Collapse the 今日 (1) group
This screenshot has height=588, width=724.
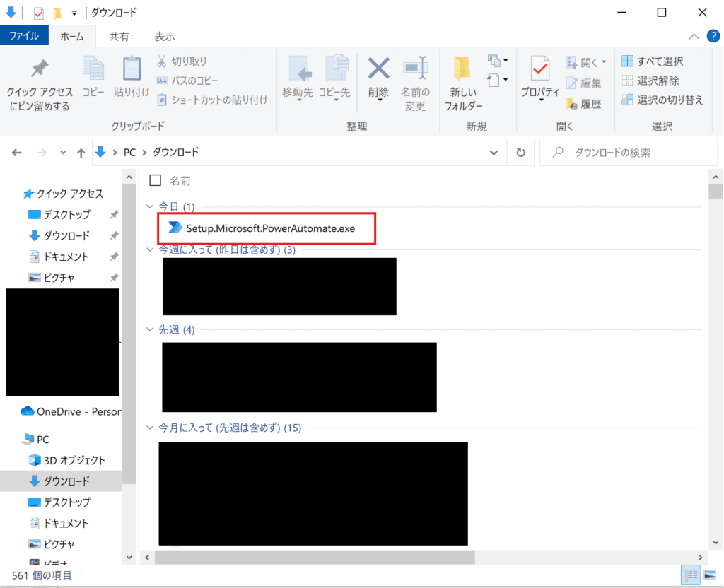click(x=149, y=206)
